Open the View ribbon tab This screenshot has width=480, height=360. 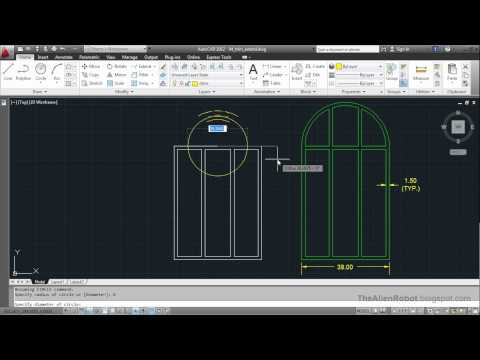tap(111, 57)
